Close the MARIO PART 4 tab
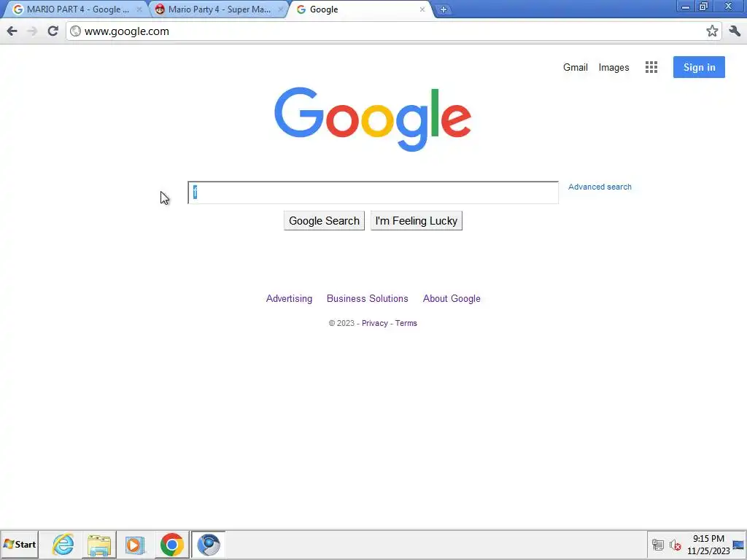The width and height of the screenshot is (747, 560). (139, 9)
